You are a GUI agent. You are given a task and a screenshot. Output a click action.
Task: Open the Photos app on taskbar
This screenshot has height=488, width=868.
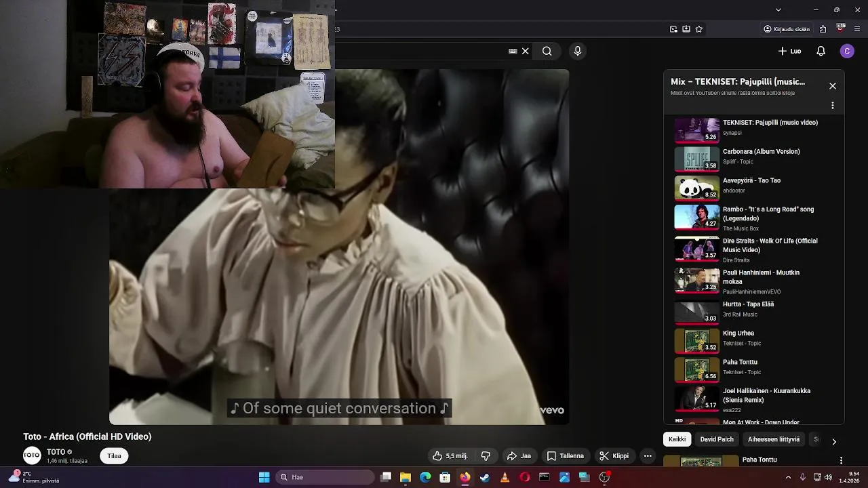pos(564,477)
